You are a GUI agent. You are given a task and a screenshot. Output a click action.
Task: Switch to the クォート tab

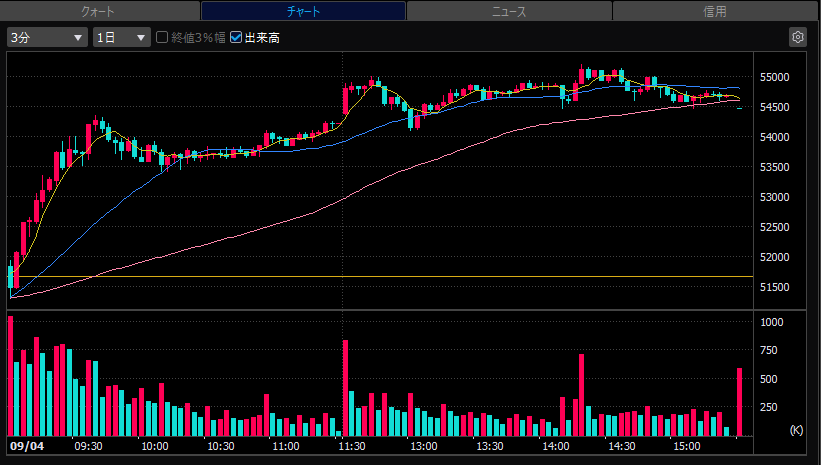[99, 10]
